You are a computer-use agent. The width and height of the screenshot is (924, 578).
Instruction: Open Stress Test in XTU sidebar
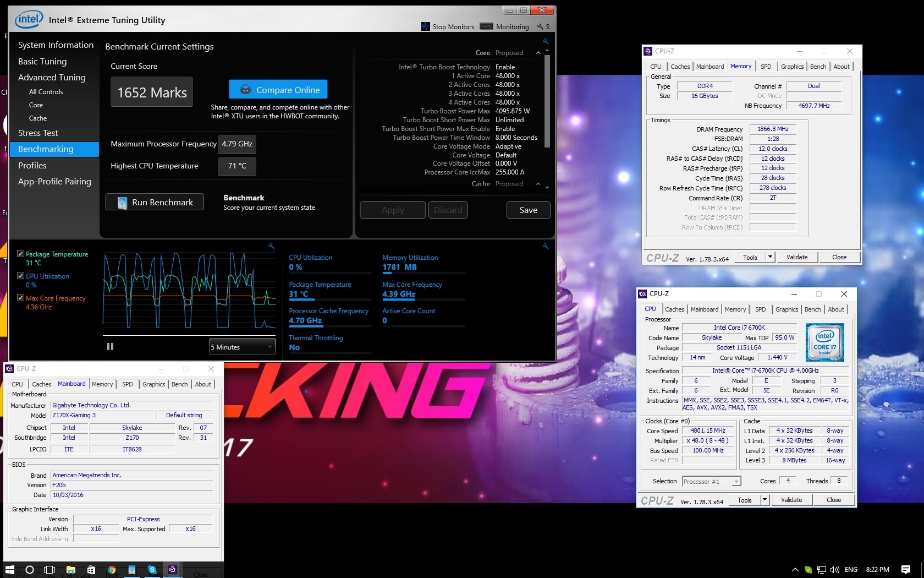click(x=38, y=133)
